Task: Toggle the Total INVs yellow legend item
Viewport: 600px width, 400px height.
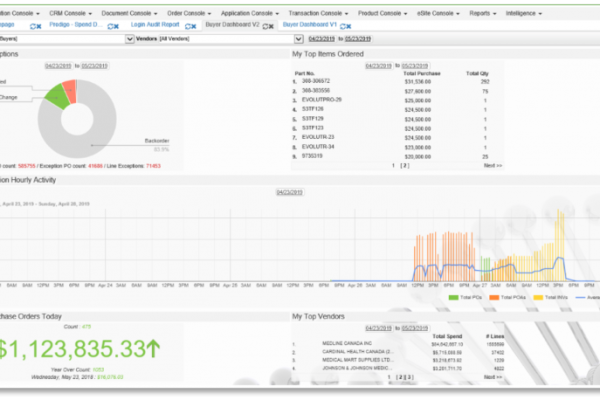Action: pyautogui.click(x=548, y=299)
